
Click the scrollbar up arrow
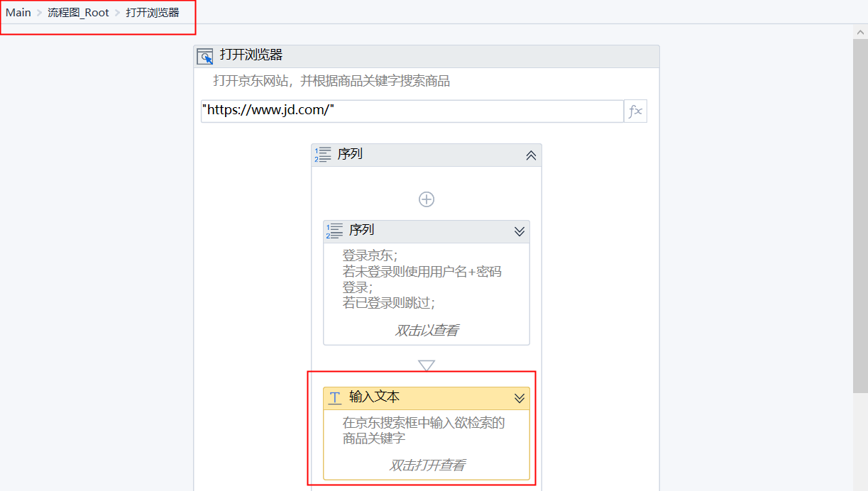860,31
